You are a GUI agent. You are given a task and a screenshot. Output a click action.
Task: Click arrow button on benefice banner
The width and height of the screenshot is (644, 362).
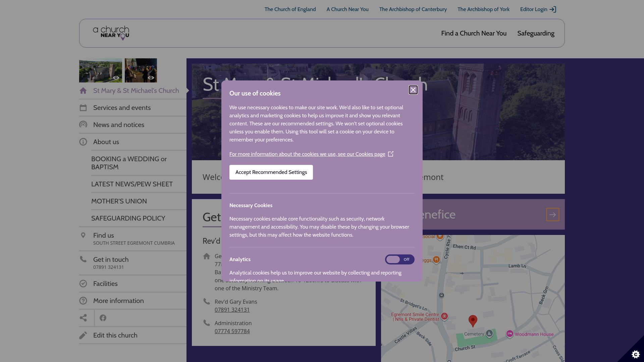click(552, 215)
